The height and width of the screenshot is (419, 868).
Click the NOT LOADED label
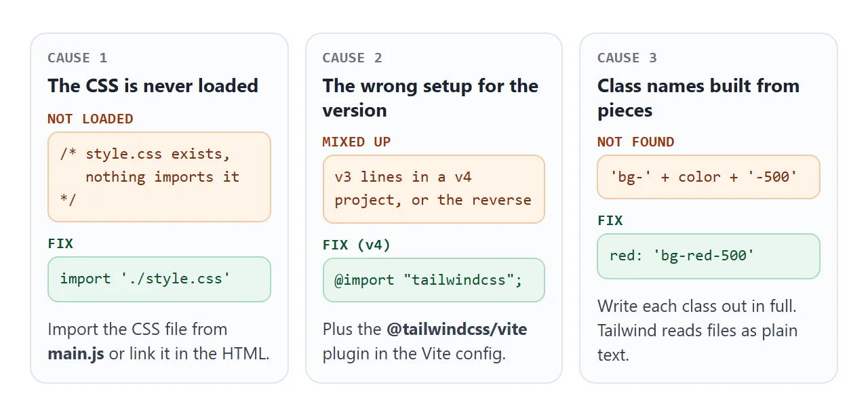click(x=90, y=119)
